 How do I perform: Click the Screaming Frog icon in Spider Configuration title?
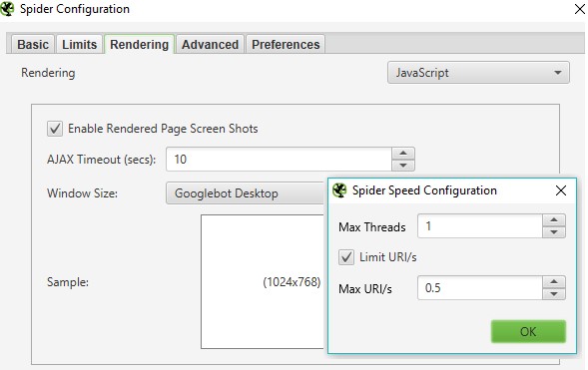point(7,9)
